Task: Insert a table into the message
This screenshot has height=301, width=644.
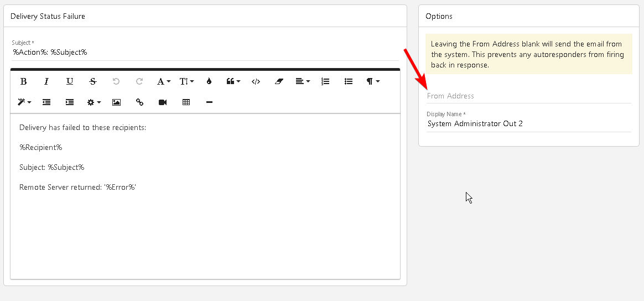Action: tap(186, 102)
